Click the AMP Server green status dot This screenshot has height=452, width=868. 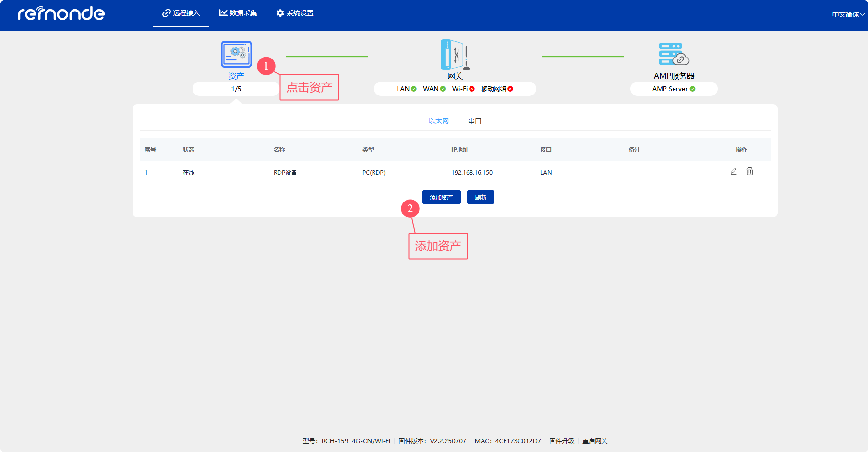(x=693, y=89)
